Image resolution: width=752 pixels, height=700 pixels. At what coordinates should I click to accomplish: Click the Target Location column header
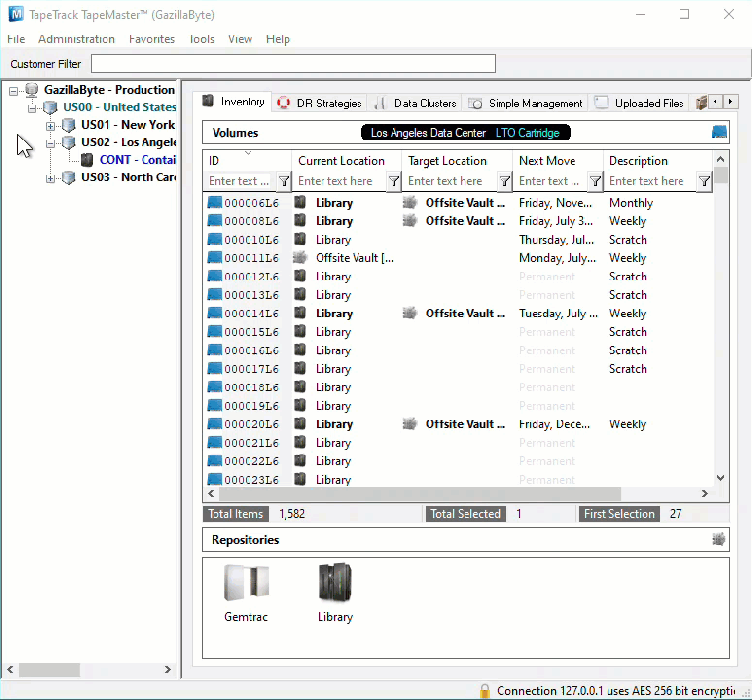pyautogui.click(x=457, y=161)
